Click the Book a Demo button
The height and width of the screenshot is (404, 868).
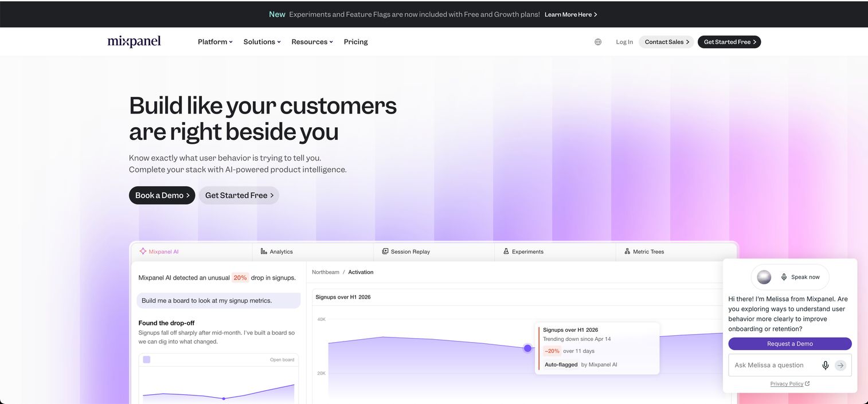pyautogui.click(x=162, y=195)
